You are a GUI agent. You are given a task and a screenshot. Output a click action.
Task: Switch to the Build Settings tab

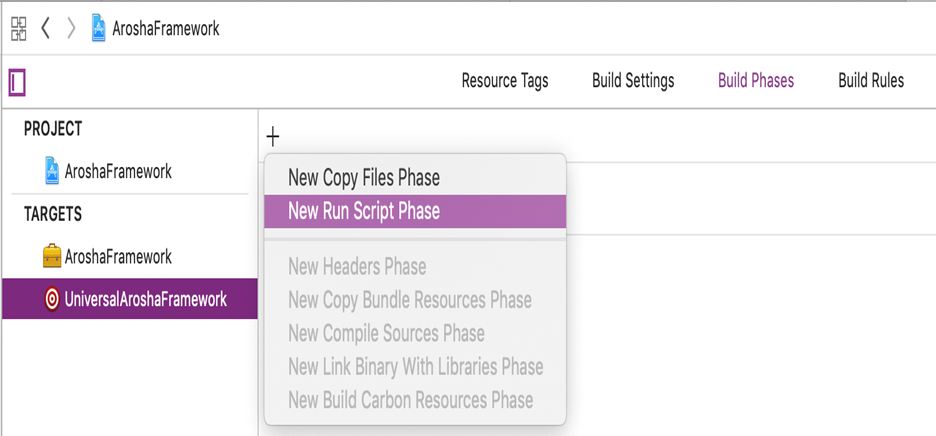click(633, 81)
